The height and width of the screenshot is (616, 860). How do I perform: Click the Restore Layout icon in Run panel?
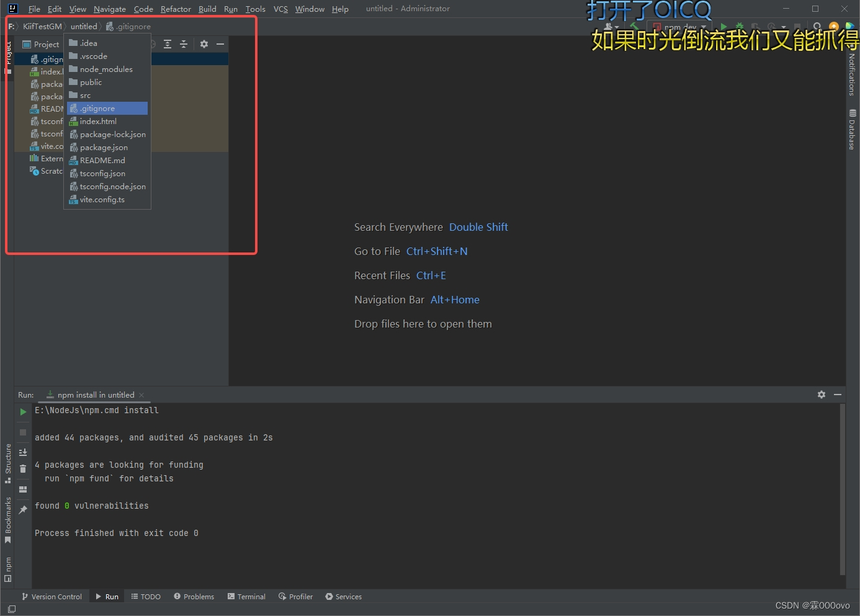23,489
